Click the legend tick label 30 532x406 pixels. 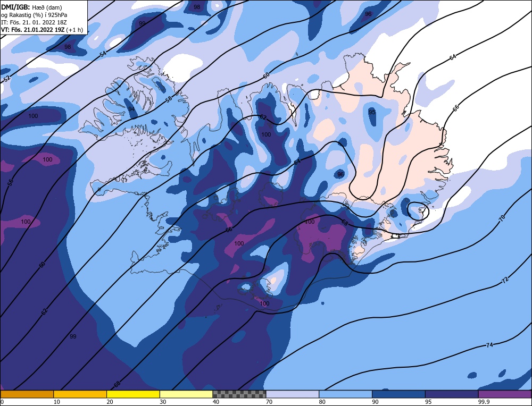tap(163, 402)
